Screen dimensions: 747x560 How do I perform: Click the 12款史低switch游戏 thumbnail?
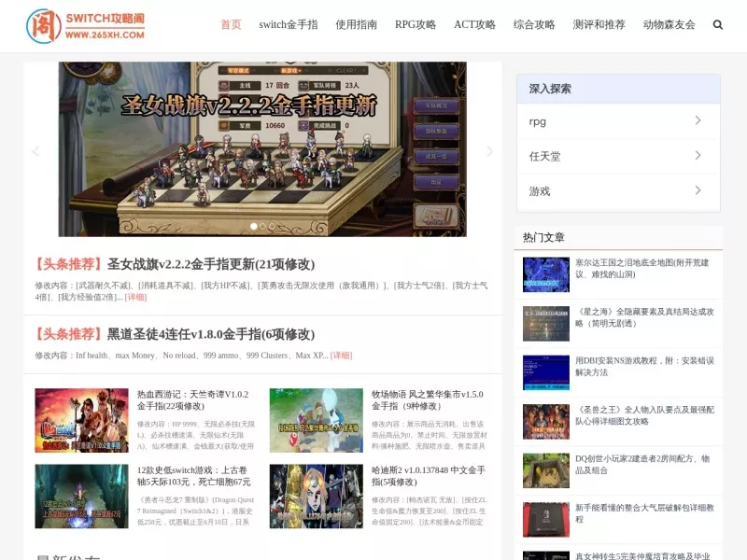81,497
